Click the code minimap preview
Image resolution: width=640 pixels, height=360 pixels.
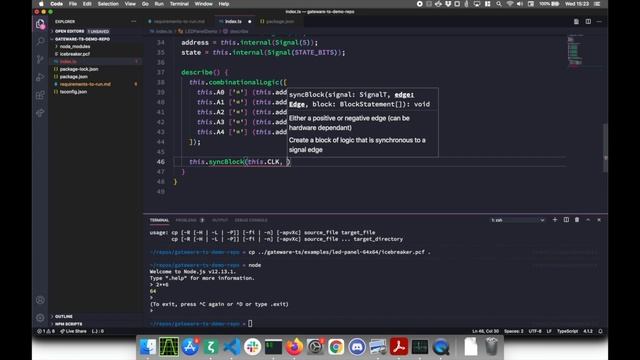(576, 51)
